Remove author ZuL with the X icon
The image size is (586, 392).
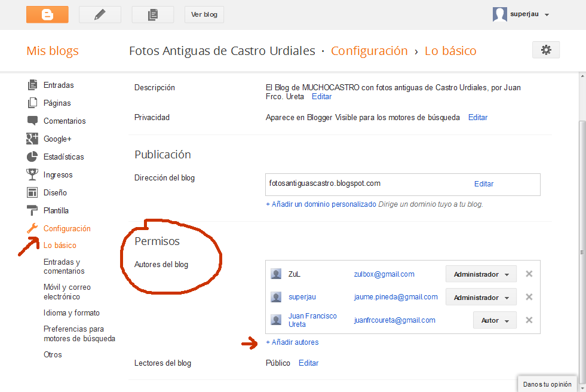pyautogui.click(x=529, y=274)
